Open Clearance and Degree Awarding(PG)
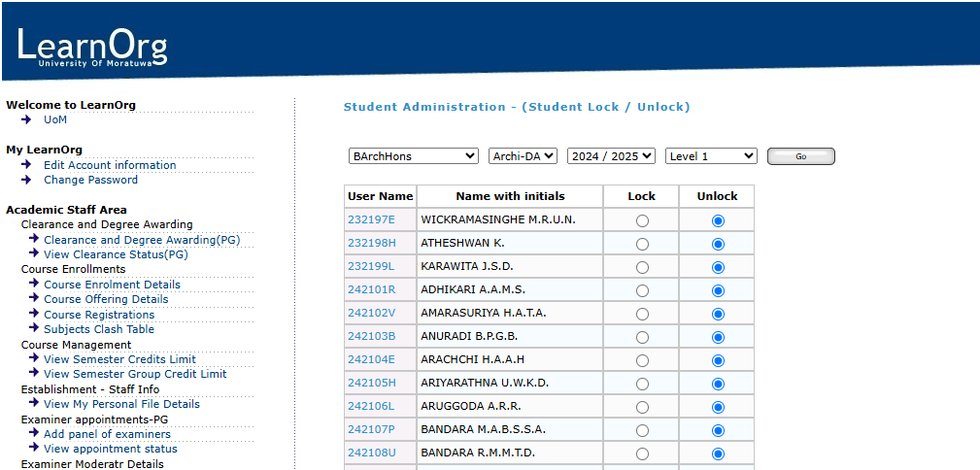 coord(142,240)
